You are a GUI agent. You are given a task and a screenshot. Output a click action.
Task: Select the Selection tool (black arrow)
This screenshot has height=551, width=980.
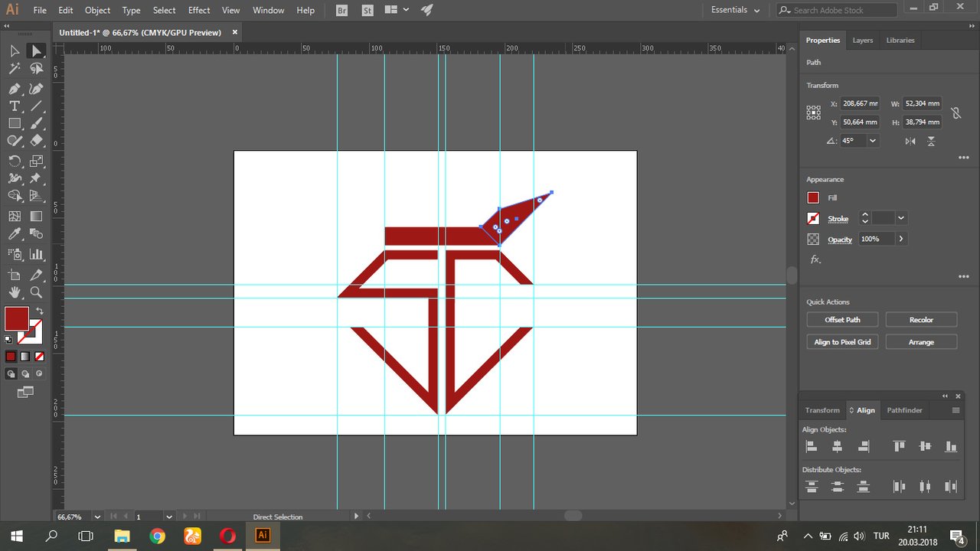[15, 51]
